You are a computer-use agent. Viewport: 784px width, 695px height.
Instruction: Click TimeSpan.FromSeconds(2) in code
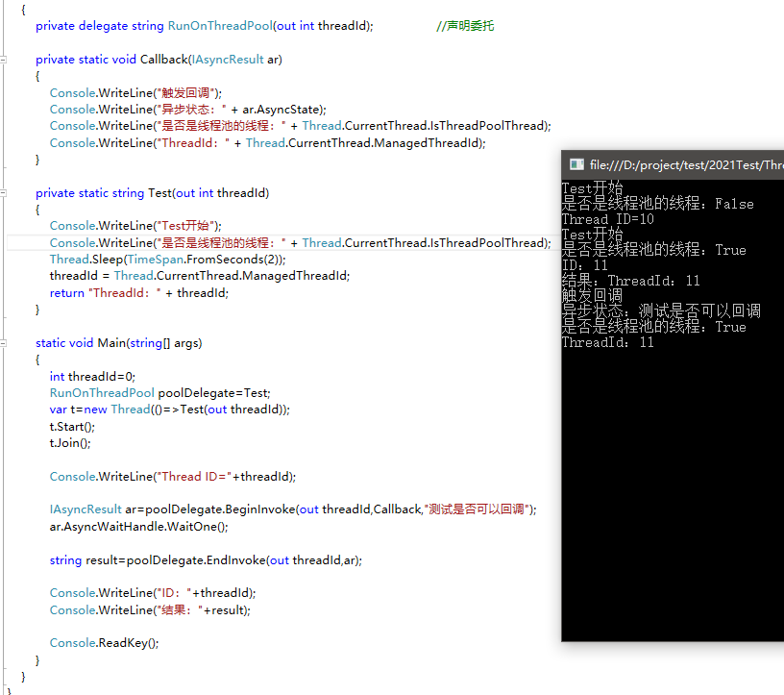(x=205, y=260)
